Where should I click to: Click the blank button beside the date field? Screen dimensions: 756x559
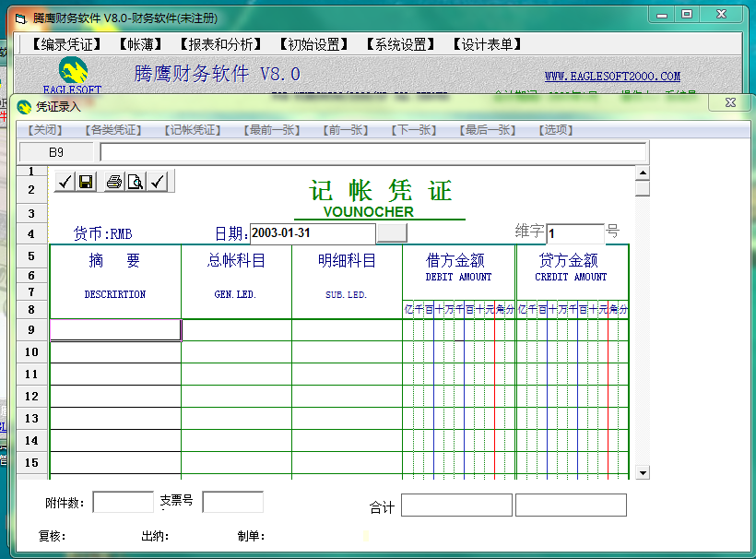click(x=392, y=233)
